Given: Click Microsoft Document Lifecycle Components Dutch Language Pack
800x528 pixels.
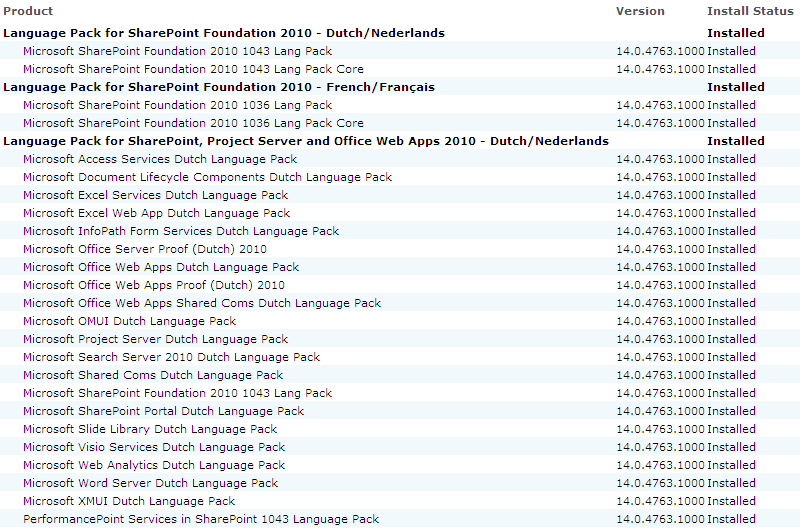Looking at the screenshot, I should pos(207,177).
